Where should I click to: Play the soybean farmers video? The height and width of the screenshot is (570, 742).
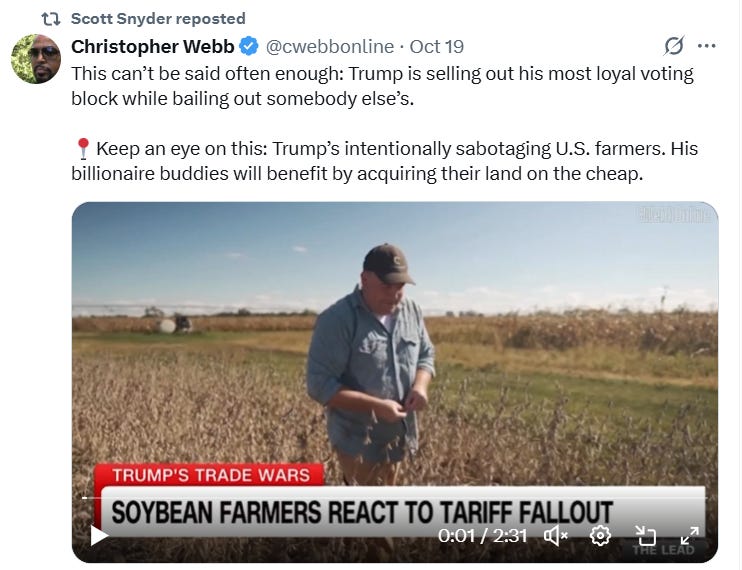(x=99, y=535)
